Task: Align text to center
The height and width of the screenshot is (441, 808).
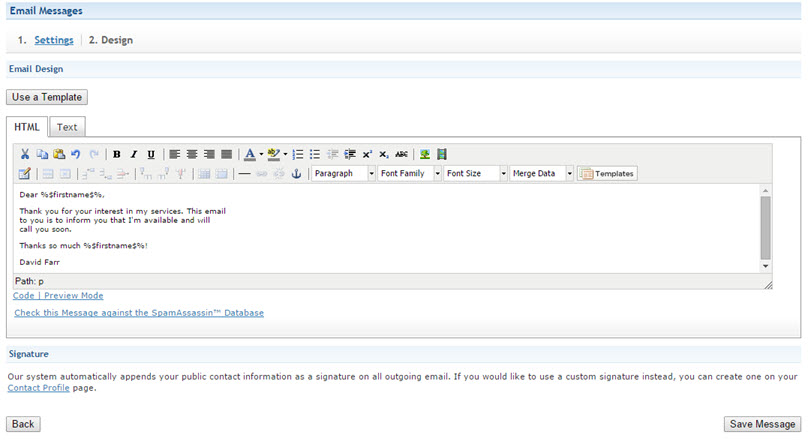Action: pos(192,154)
